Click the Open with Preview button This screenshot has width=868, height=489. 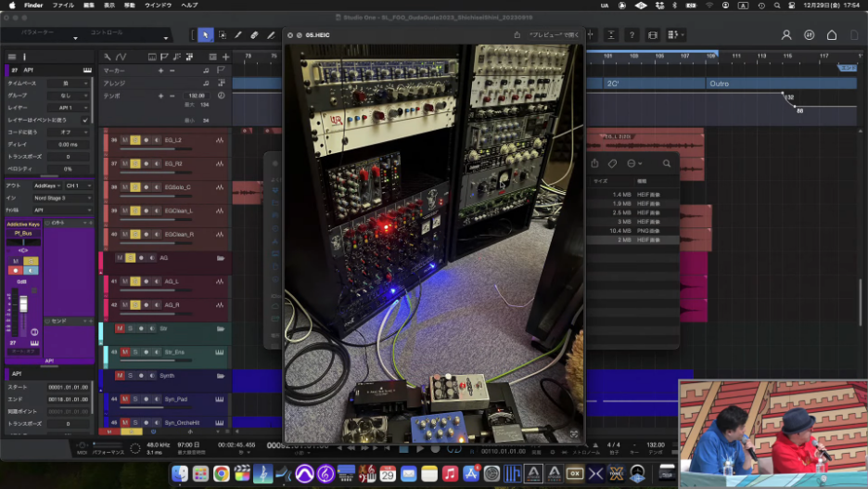(554, 35)
